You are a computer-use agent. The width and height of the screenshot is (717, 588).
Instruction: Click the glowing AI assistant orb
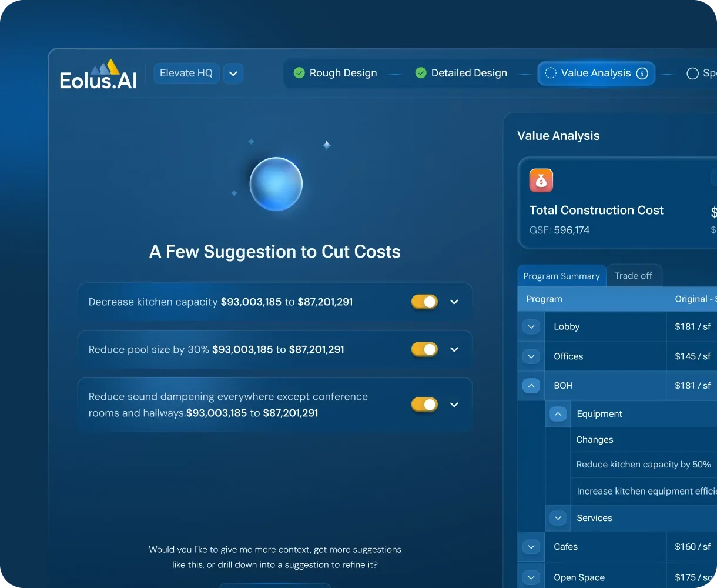[x=276, y=184]
